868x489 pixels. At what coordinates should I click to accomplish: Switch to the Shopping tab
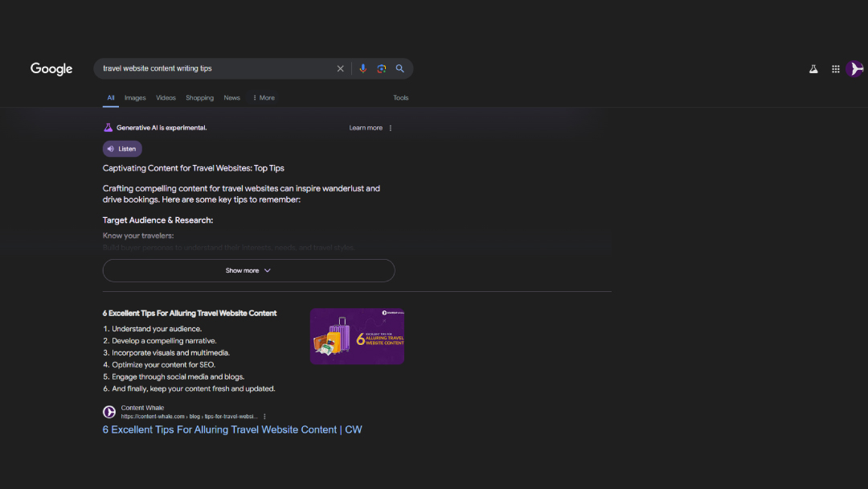(x=199, y=97)
